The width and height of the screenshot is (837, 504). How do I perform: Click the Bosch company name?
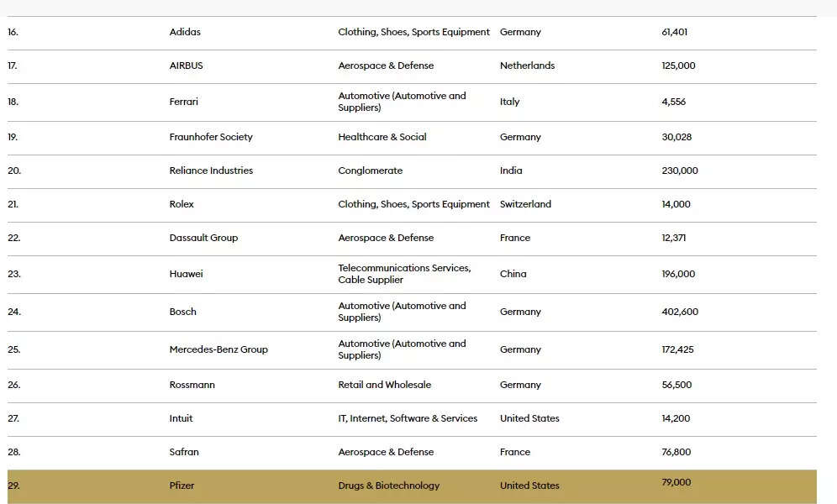point(182,312)
